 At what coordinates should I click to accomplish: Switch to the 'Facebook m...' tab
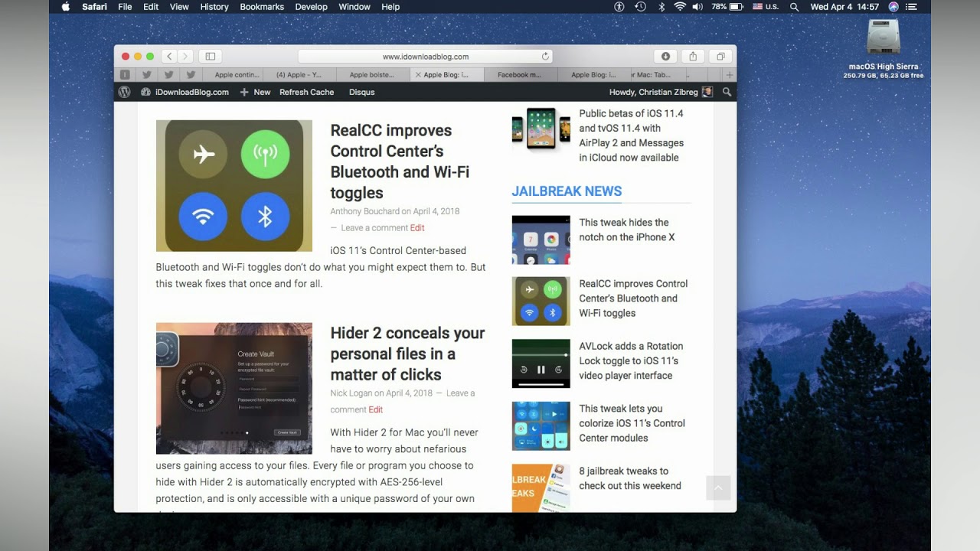click(x=520, y=75)
